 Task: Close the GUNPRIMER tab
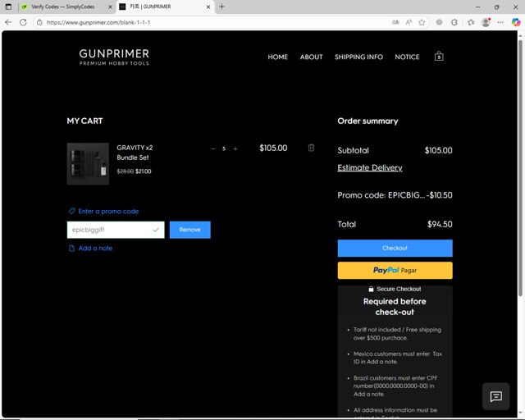208,7
